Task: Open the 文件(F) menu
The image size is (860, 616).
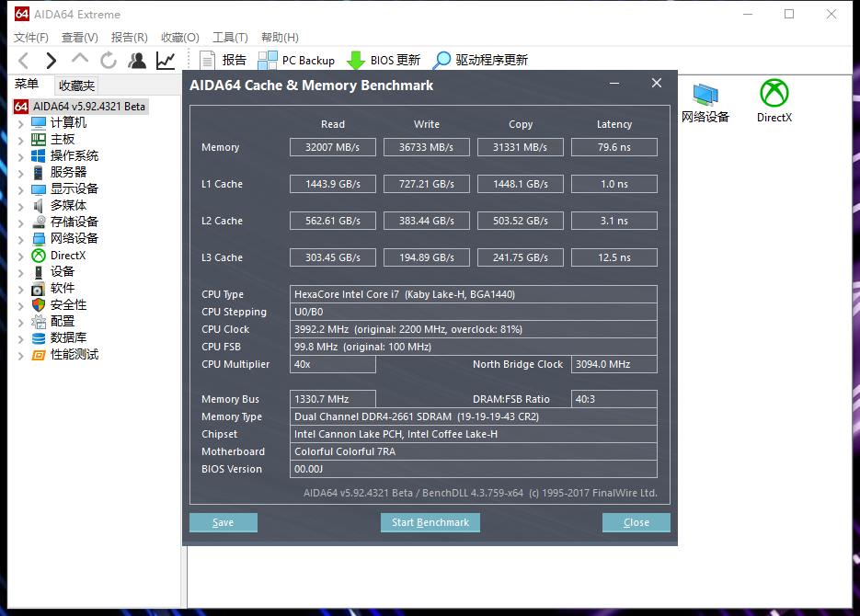Action: click(30, 38)
